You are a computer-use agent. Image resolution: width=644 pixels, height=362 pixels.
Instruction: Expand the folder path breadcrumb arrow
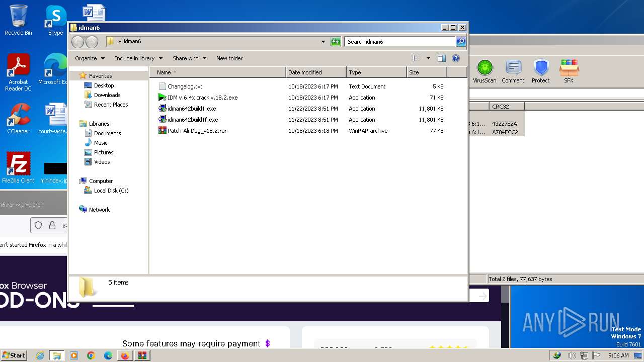click(x=120, y=42)
